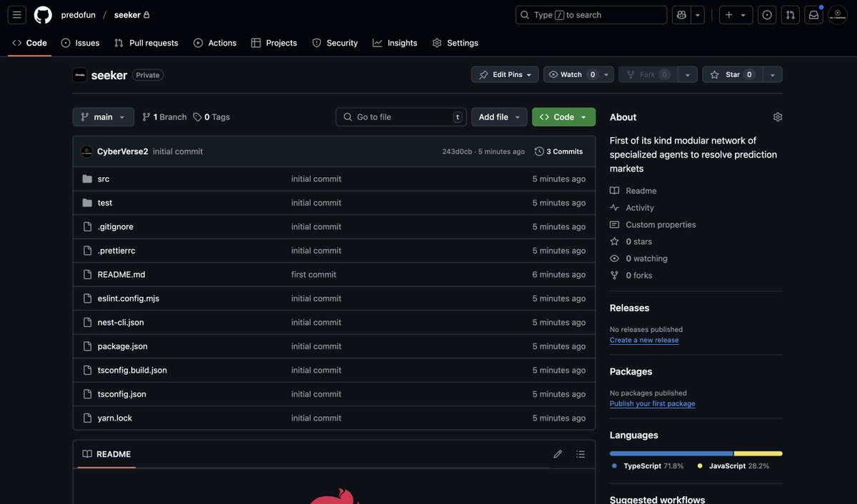This screenshot has height=504, width=857.
Task: Open the 0 stars link
Action: pyautogui.click(x=631, y=242)
